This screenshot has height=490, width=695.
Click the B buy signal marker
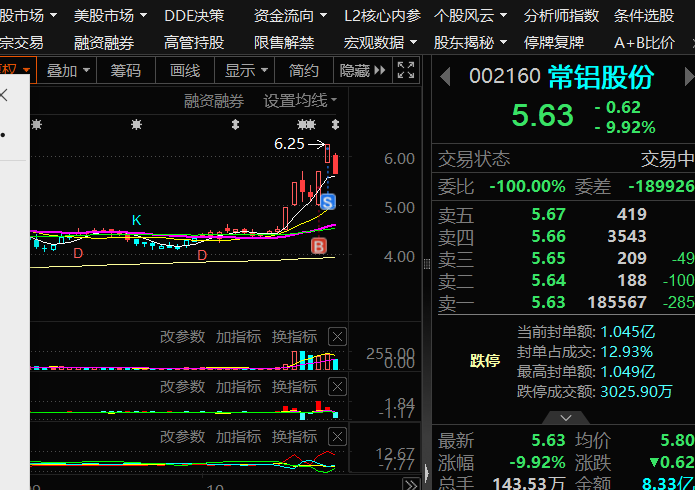pos(319,246)
